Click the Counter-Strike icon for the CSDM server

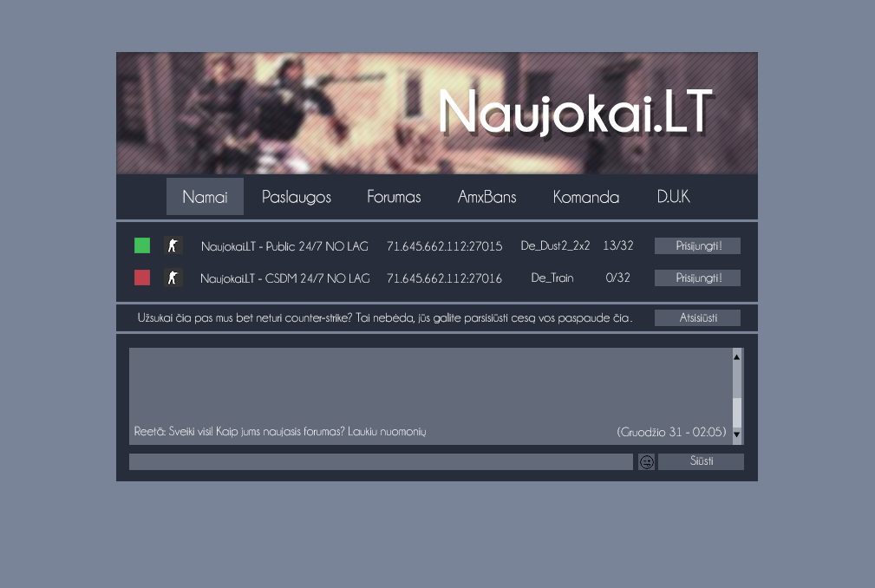(x=173, y=278)
